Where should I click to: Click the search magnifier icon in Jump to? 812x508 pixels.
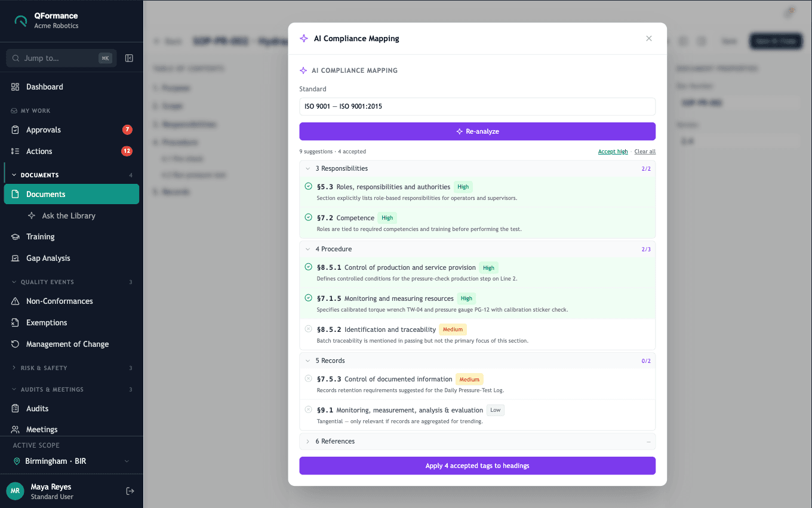[x=16, y=58]
